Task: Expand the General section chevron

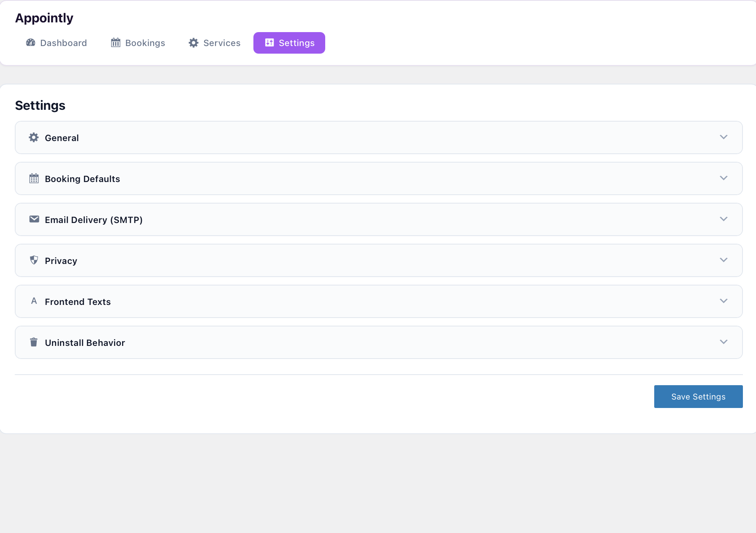Action: 723,137
